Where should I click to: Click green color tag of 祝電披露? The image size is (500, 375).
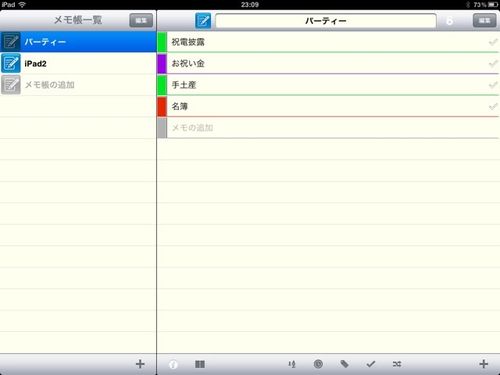pos(162,42)
